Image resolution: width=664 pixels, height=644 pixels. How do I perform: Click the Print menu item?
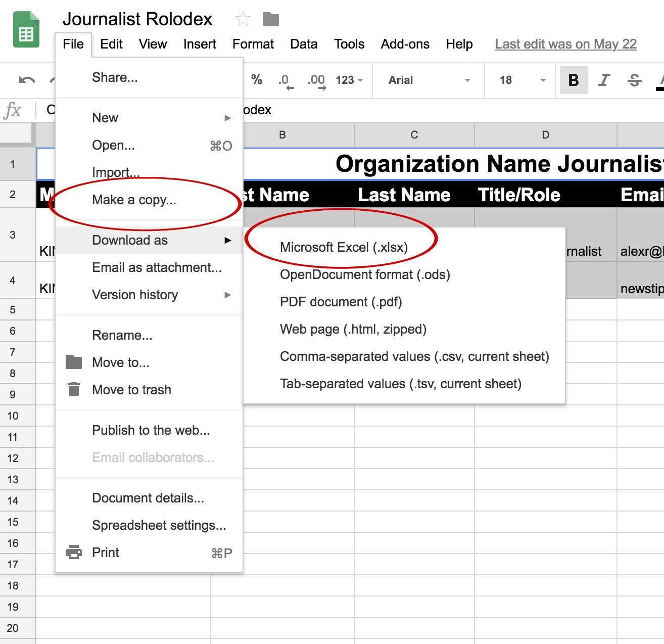pos(149,553)
